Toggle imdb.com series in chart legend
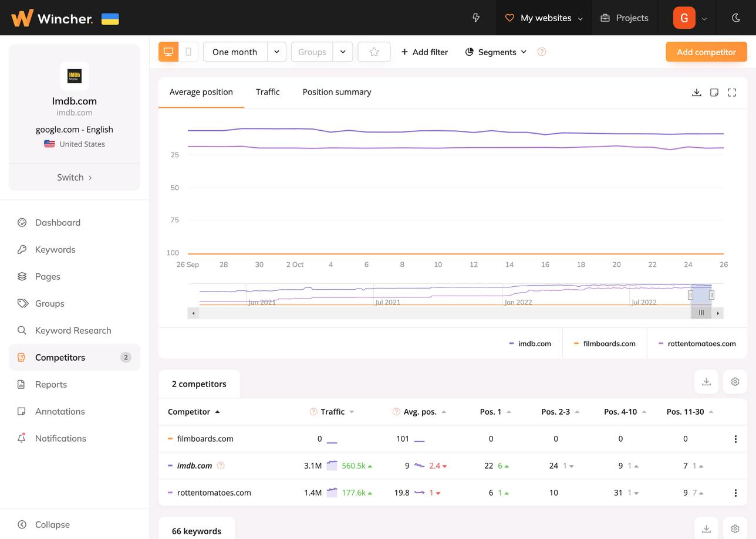This screenshot has width=756, height=539. (530, 344)
